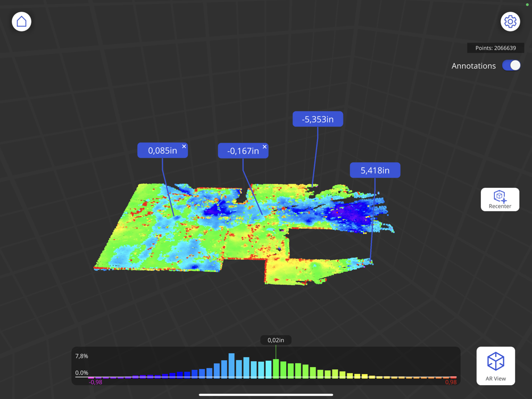This screenshot has width=532, height=399.
Task: Click the Points: 2066639 counter
Action: (495, 48)
